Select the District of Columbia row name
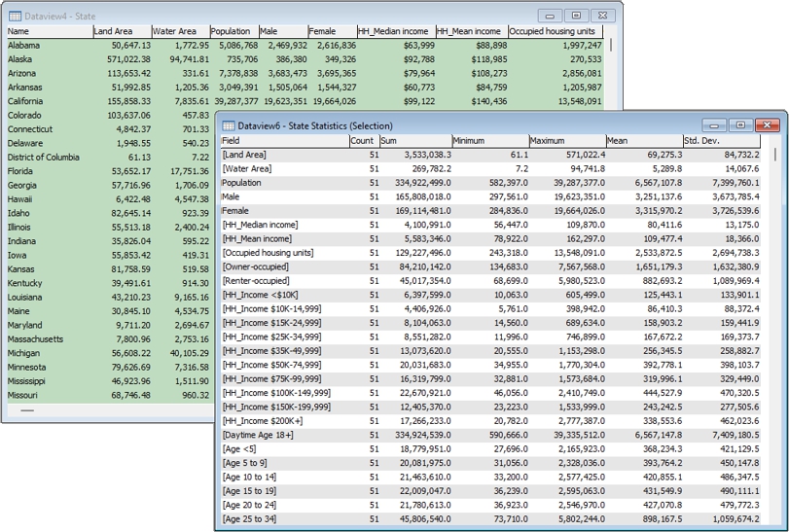789x532 pixels. click(43, 158)
